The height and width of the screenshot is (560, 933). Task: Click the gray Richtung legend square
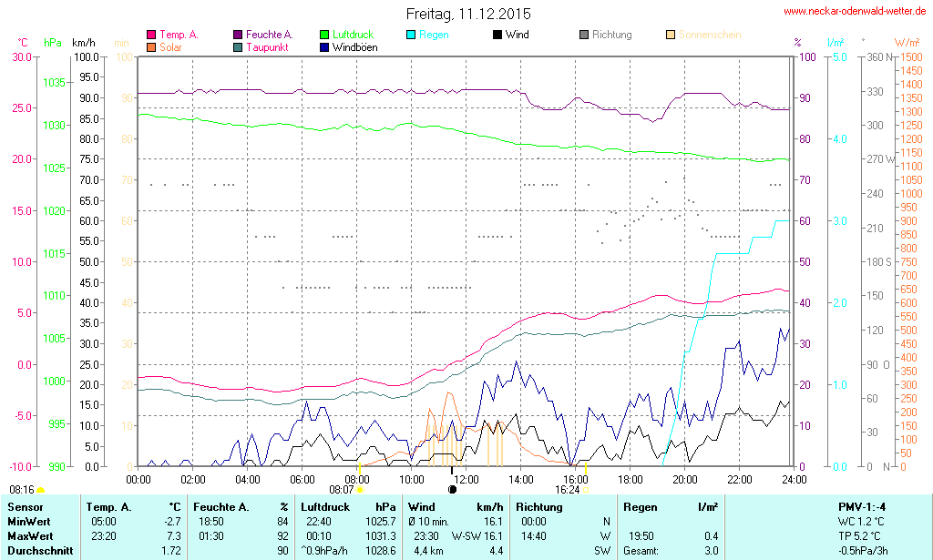[x=584, y=36]
